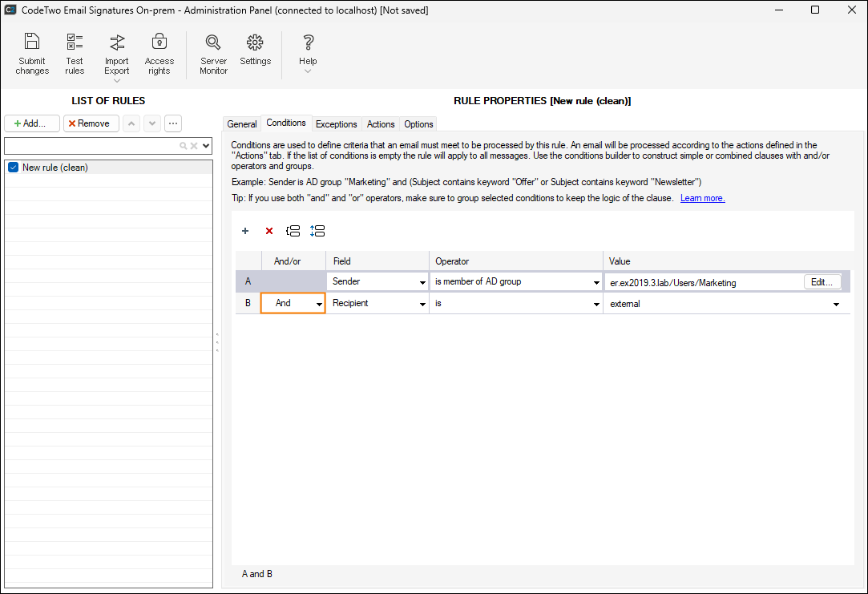The height and width of the screenshot is (594, 868).
Task: Open Access rights settings
Action: tap(159, 54)
